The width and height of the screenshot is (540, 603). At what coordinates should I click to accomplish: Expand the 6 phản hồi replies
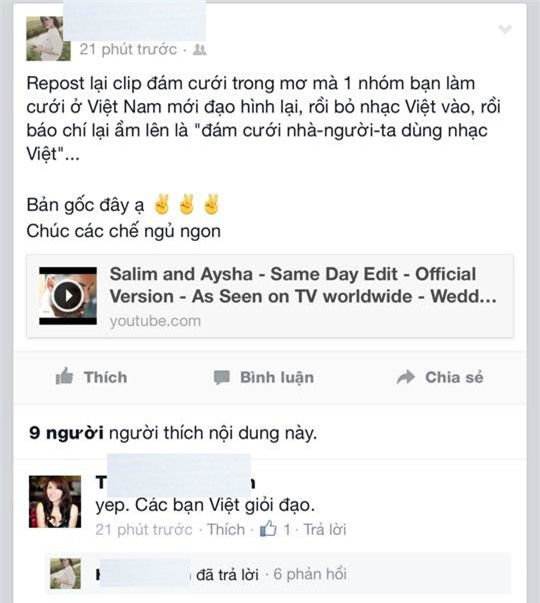(310, 574)
